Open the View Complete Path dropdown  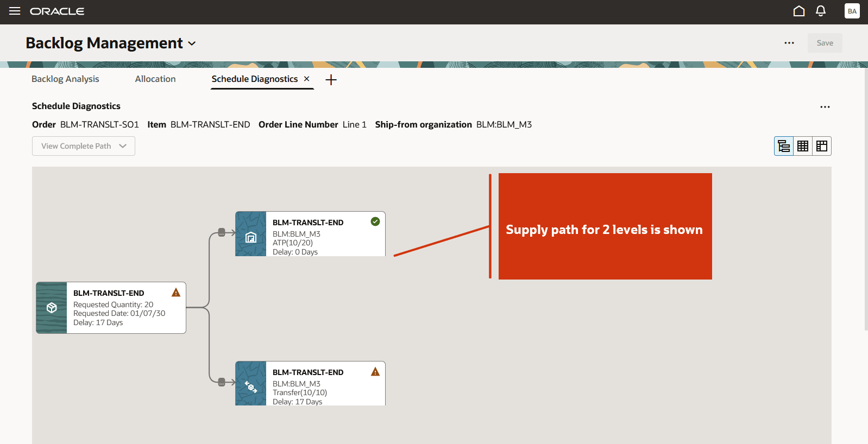[x=84, y=146]
